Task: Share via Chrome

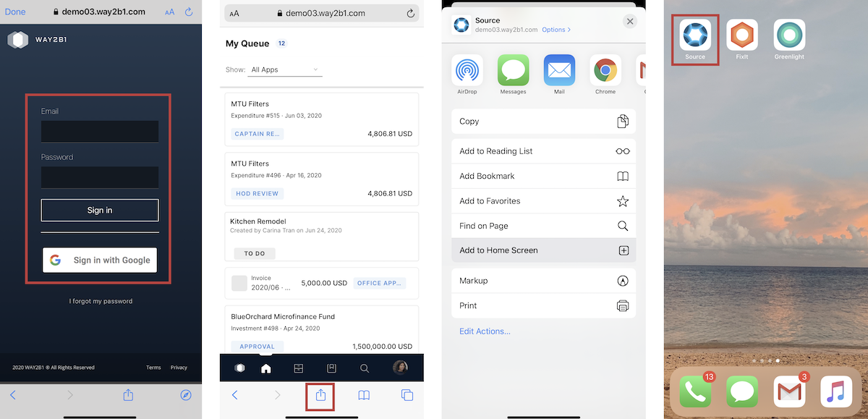Action: [x=605, y=70]
